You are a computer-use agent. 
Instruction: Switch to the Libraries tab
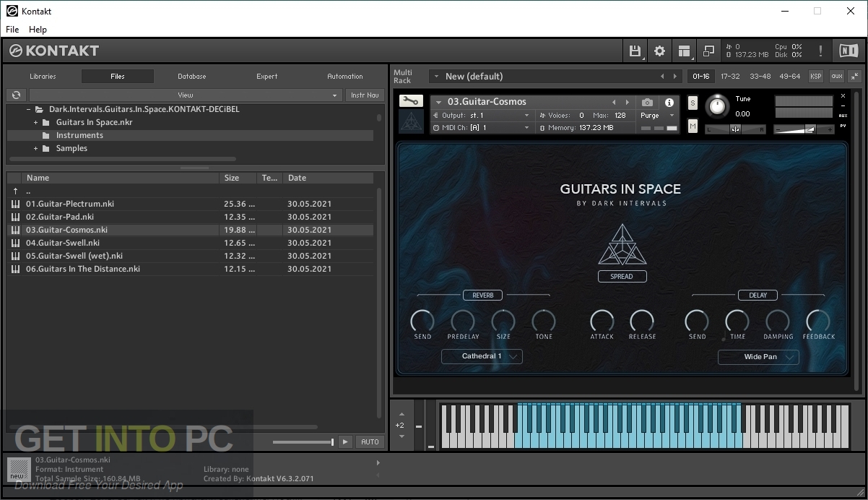pyautogui.click(x=43, y=76)
